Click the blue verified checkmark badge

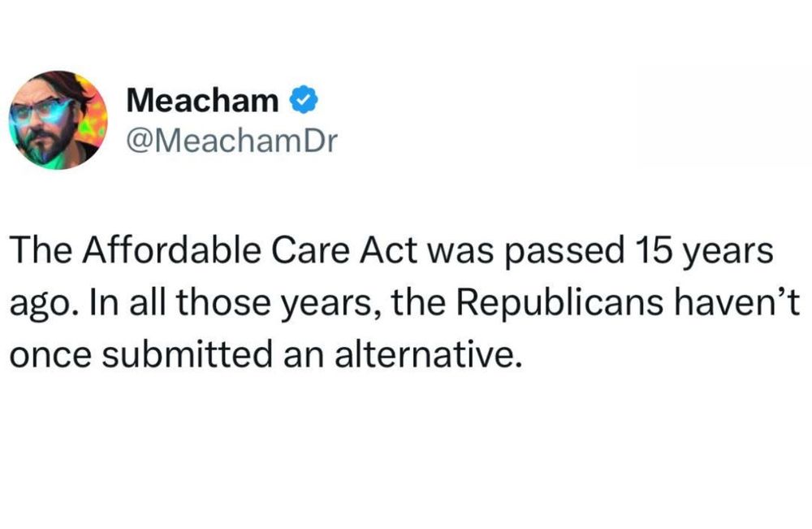coord(303,100)
